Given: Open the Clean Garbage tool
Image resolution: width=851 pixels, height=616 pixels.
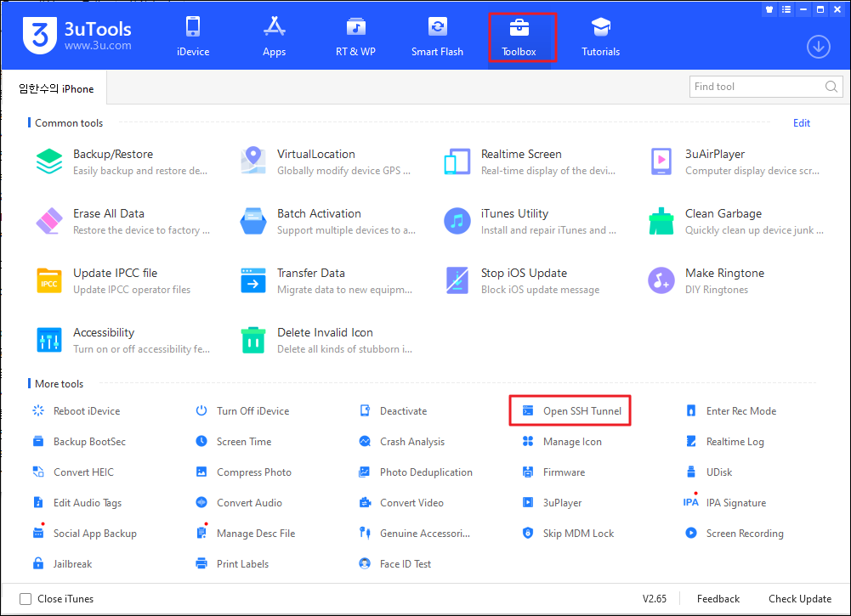Looking at the screenshot, I should 736,221.
